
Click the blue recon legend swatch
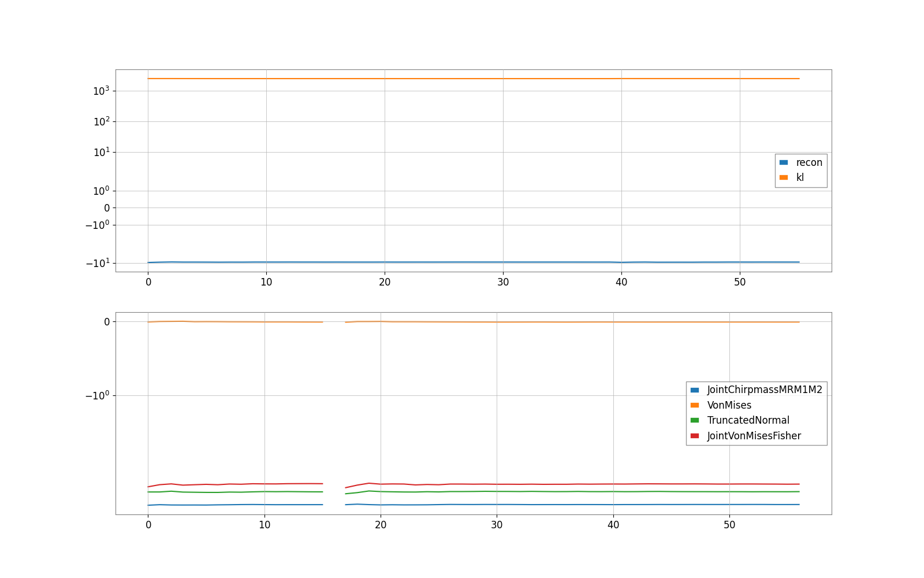point(784,162)
